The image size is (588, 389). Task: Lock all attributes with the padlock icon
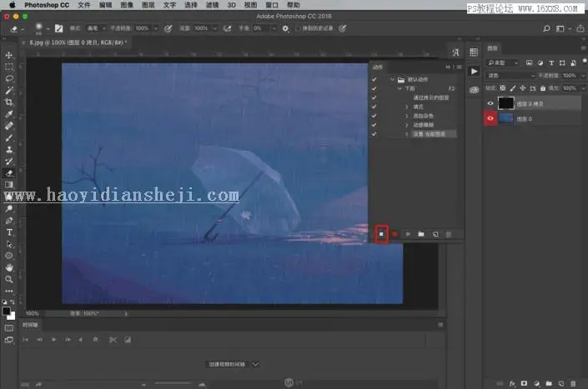543,88
